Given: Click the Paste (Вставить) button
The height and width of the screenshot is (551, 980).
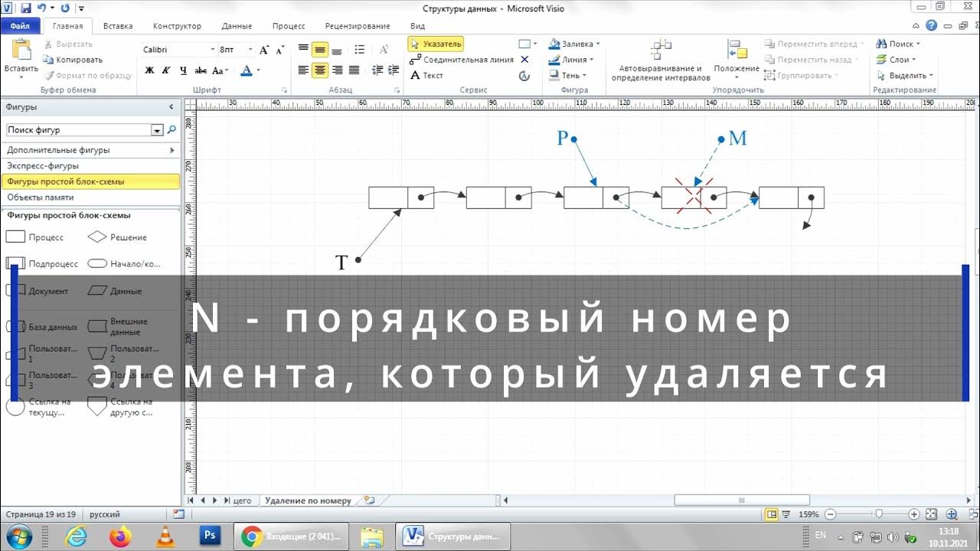Looking at the screenshot, I should [21, 58].
